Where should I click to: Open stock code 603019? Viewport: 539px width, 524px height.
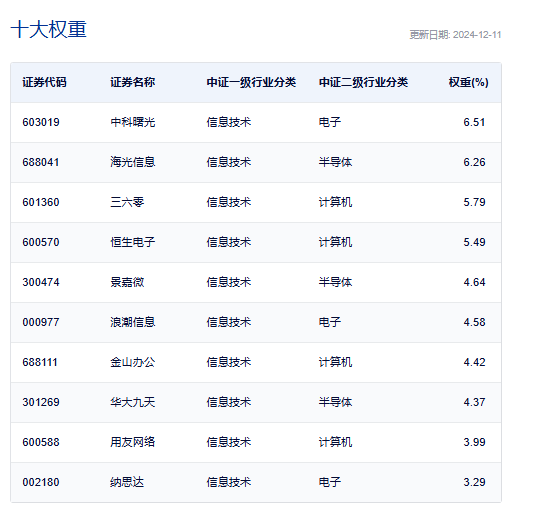(41, 122)
